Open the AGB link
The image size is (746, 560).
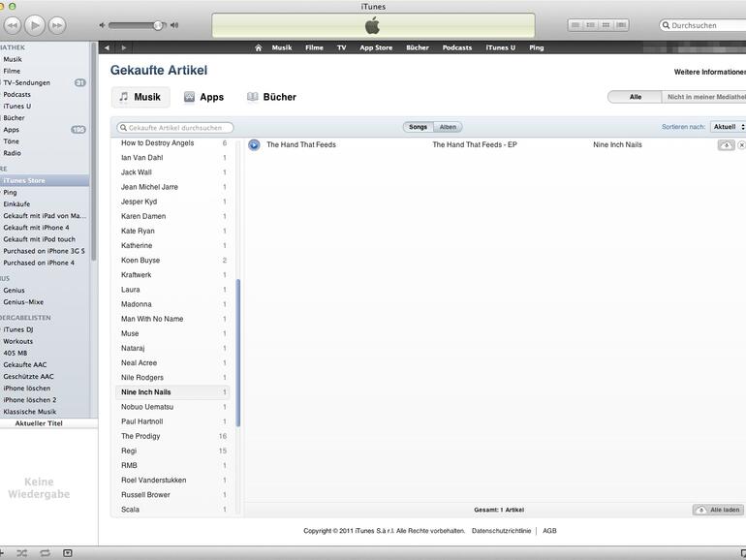(549, 531)
